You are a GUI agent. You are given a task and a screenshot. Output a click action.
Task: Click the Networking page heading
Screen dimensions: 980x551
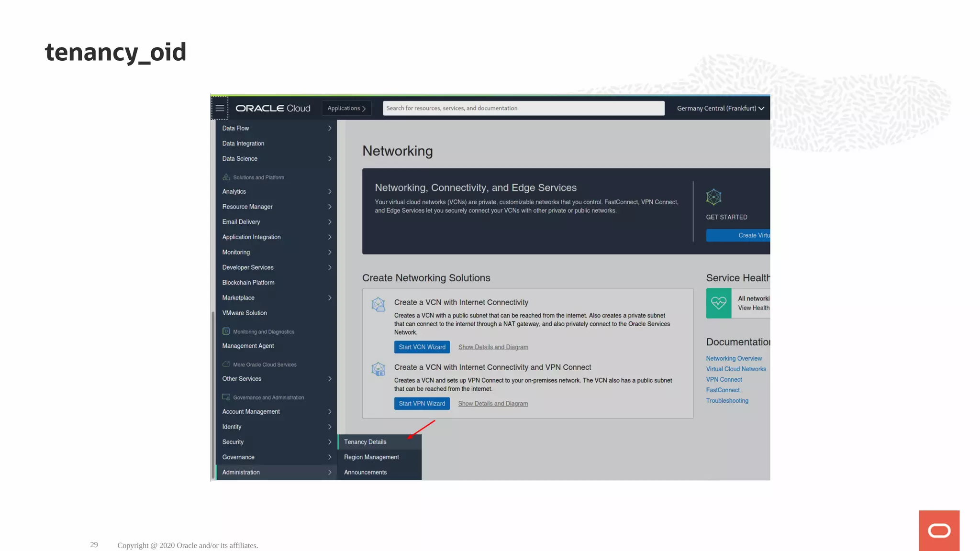click(398, 151)
